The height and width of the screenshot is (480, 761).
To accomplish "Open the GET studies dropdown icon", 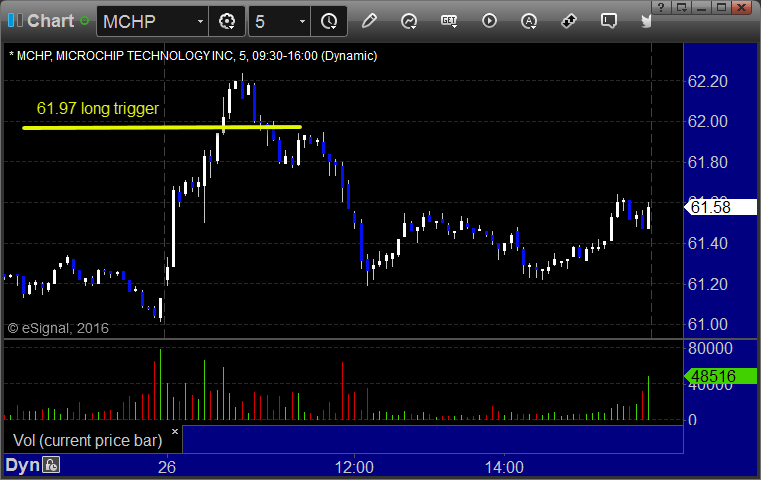I will point(449,21).
